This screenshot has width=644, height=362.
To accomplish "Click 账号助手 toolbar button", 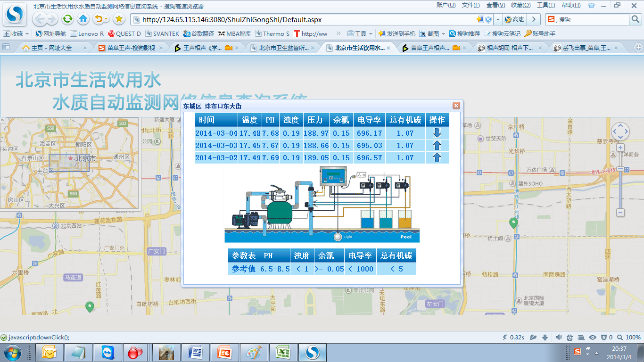I will 540,34.
